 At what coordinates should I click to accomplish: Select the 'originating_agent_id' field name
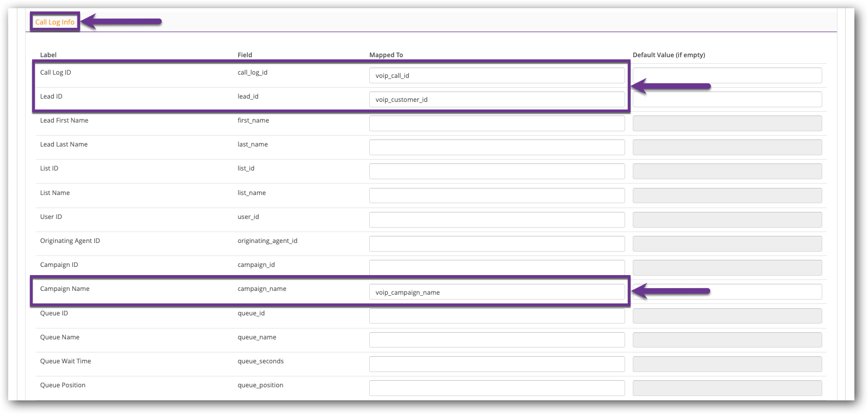point(267,241)
